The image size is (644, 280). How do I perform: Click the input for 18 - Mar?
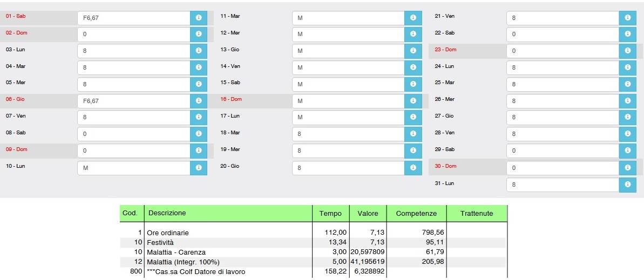click(x=348, y=134)
